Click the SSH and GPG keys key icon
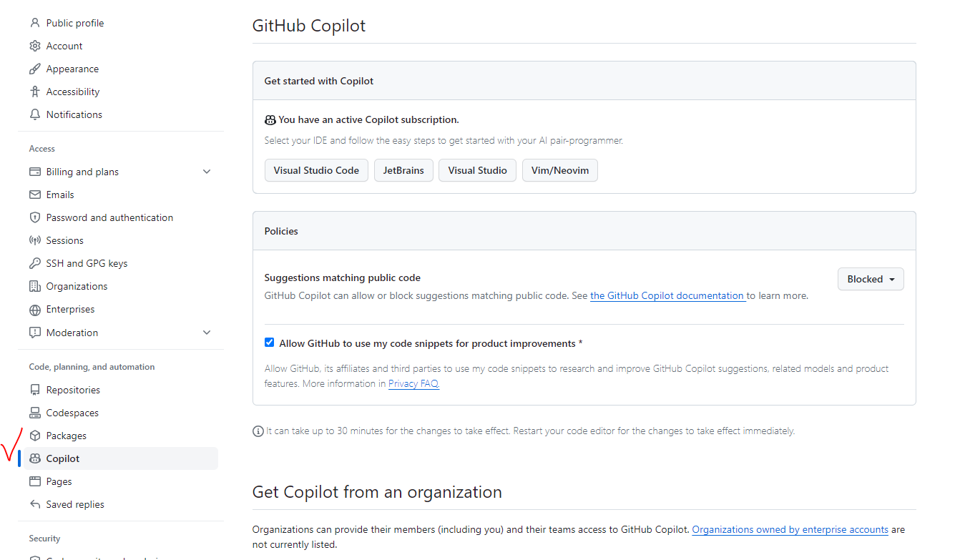This screenshot has width=960, height=560. coord(34,263)
